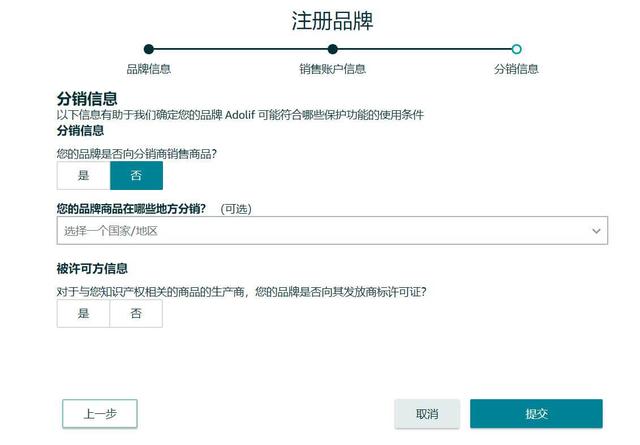Click the 注册品牌 page title
Viewport: 640px width, 445px height.
click(x=332, y=21)
